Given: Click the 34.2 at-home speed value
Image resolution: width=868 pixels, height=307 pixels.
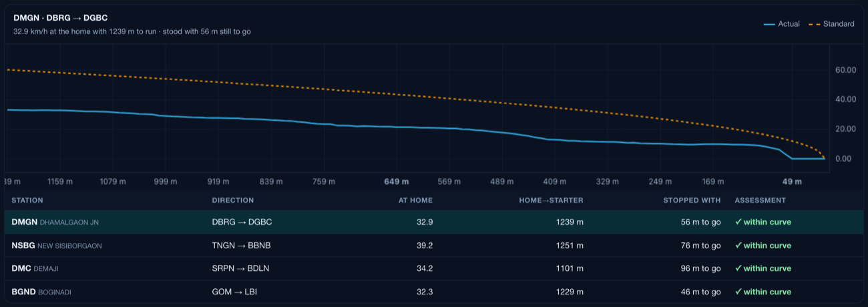Looking at the screenshot, I should point(425,268).
